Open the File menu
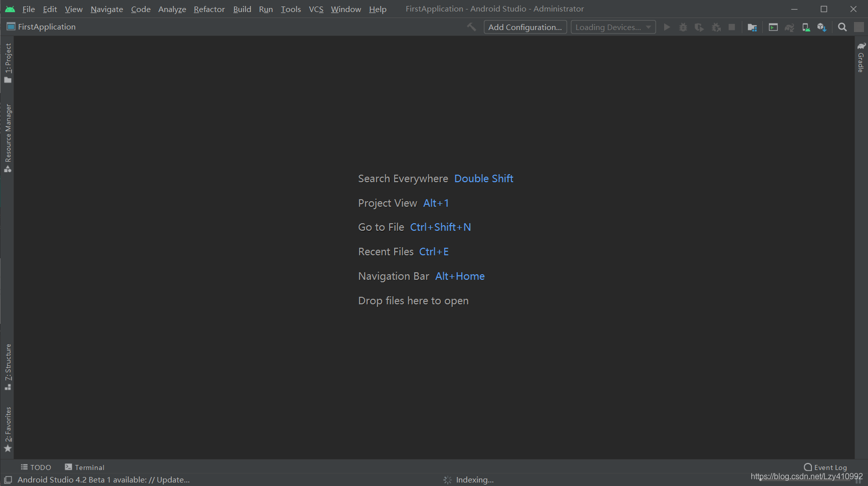 (x=29, y=9)
